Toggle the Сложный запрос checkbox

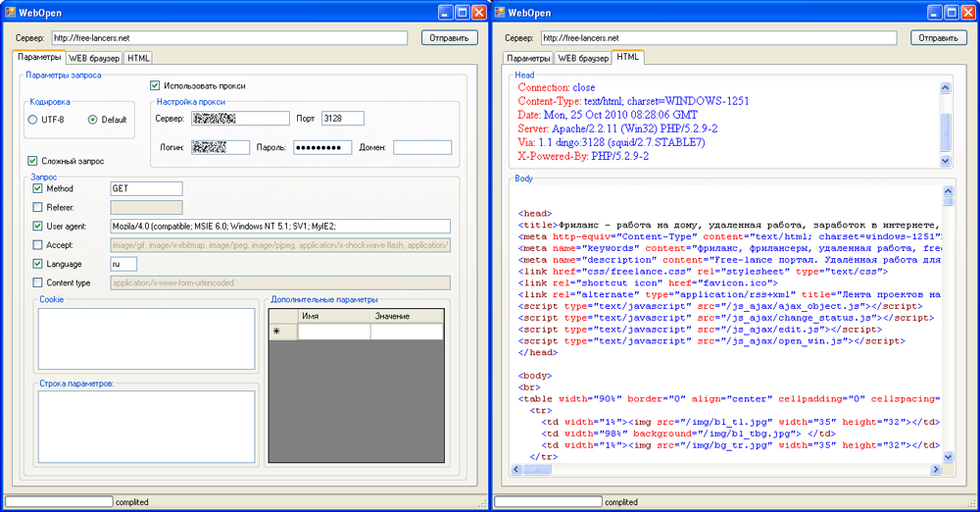click(32, 161)
